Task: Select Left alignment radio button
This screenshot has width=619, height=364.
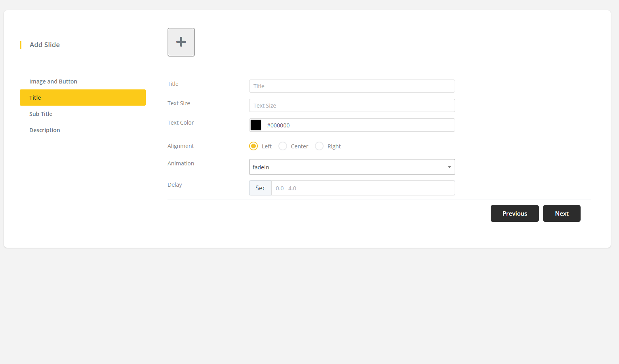Action: pyautogui.click(x=253, y=146)
